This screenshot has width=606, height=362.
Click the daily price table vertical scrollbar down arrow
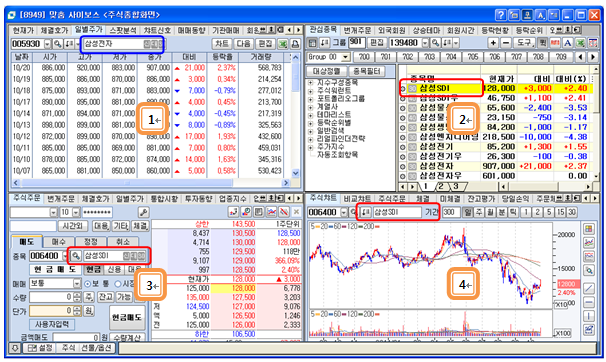click(x=296, y=173)
